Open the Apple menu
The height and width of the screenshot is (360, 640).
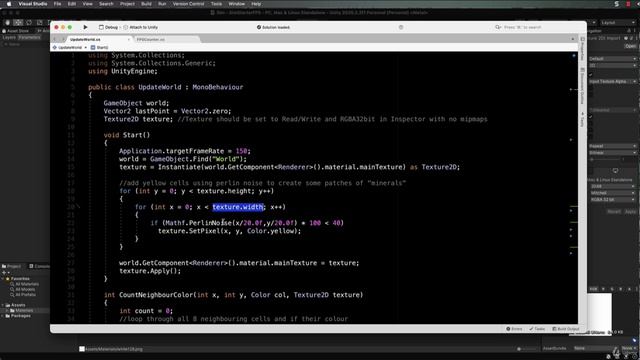coord(9,4)
